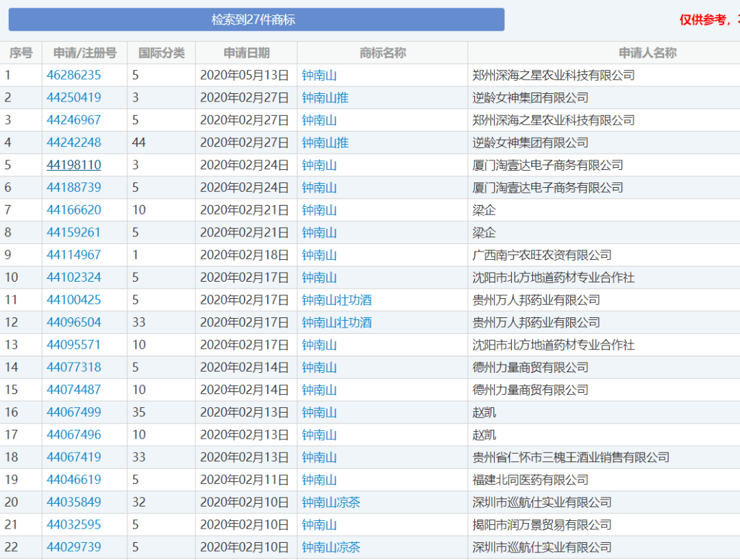This screenshot has height=560, width=740.
Task: Select class 32 in row 20
Action: coord(138,502)
